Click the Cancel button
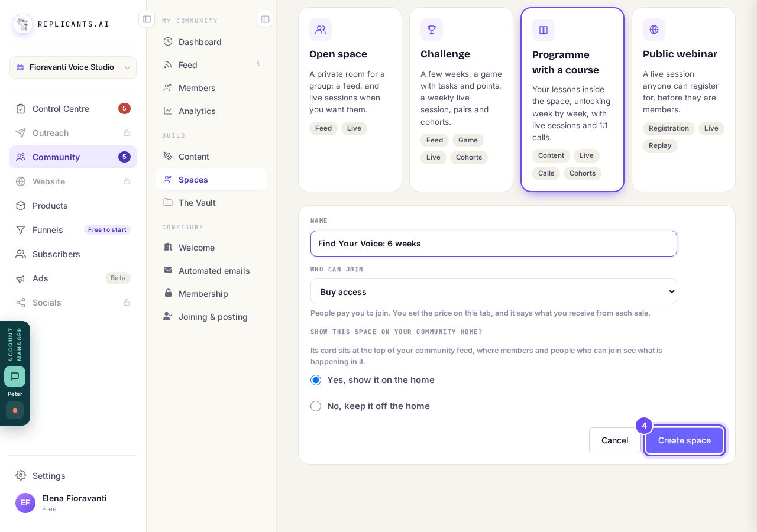Image resolution: width=757 pixels, height=532 pixels. tap(614, 440)
